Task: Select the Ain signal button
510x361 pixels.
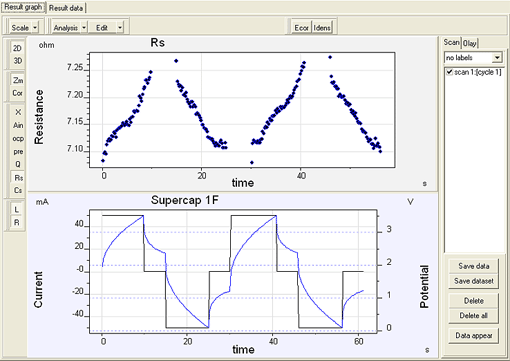Action: [x=18, y=125]
